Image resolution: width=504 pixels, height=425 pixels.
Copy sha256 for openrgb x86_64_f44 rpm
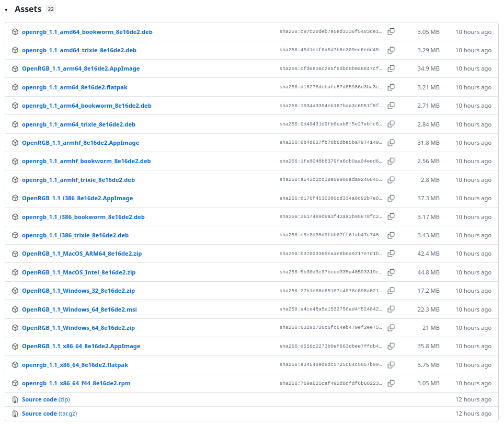click(391, 383)
